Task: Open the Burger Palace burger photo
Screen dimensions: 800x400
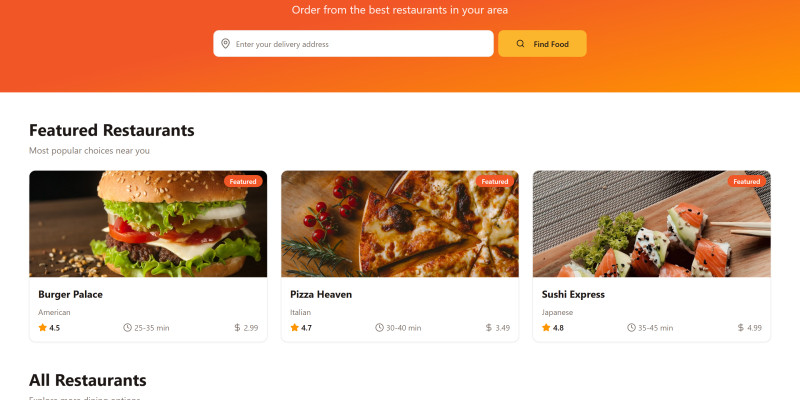Action: pos(148,224)
